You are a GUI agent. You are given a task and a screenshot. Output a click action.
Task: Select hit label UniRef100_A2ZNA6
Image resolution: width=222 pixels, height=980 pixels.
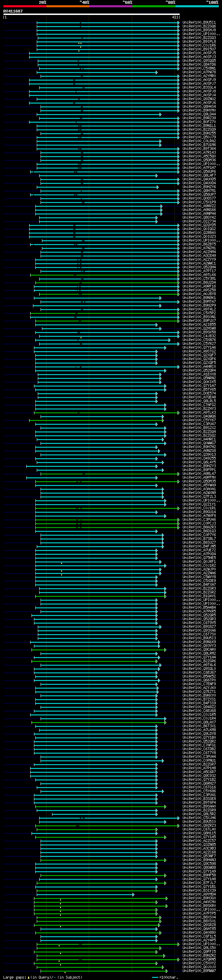[199, 573]
